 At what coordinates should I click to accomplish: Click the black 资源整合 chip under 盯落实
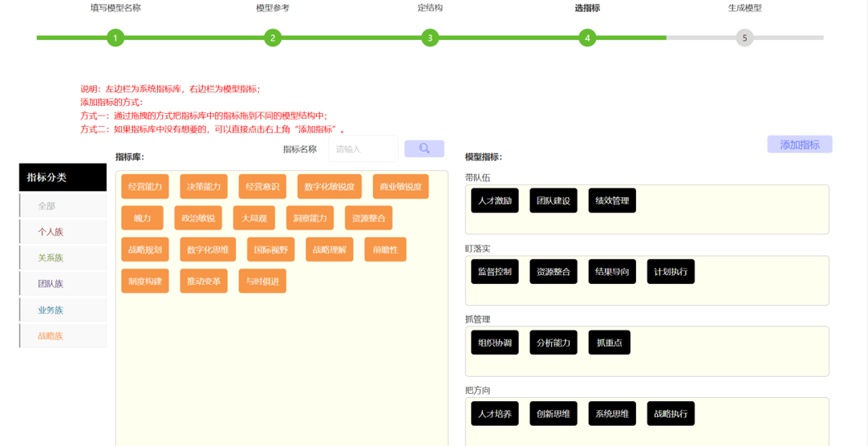554,272
